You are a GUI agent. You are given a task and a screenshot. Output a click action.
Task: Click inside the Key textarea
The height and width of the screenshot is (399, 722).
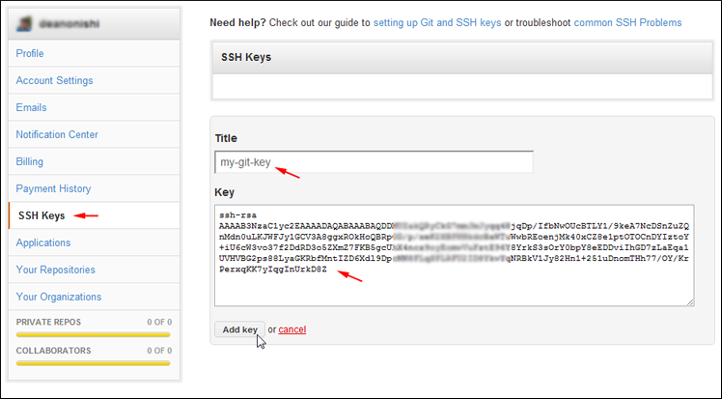pyautogui.click(x=454, y=255)
